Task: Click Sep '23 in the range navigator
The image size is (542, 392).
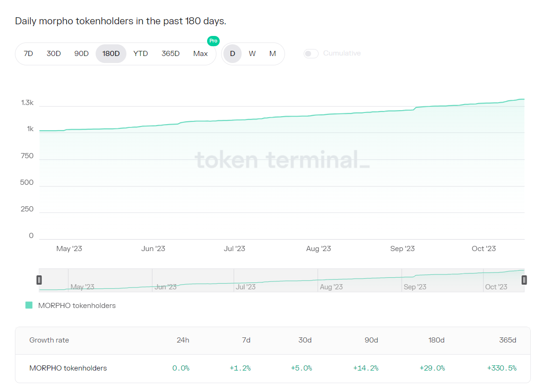Action: (x=415, y=287)
